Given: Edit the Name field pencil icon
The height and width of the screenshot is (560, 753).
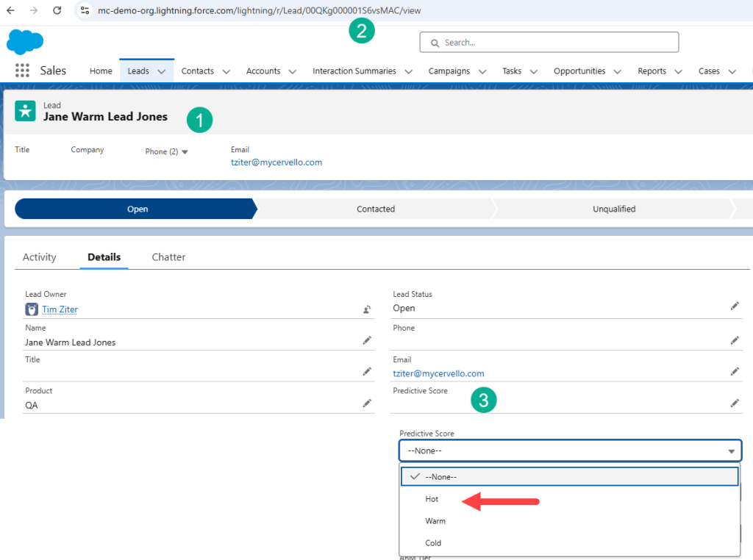Looking at the screenshot, I should [366, 341].
